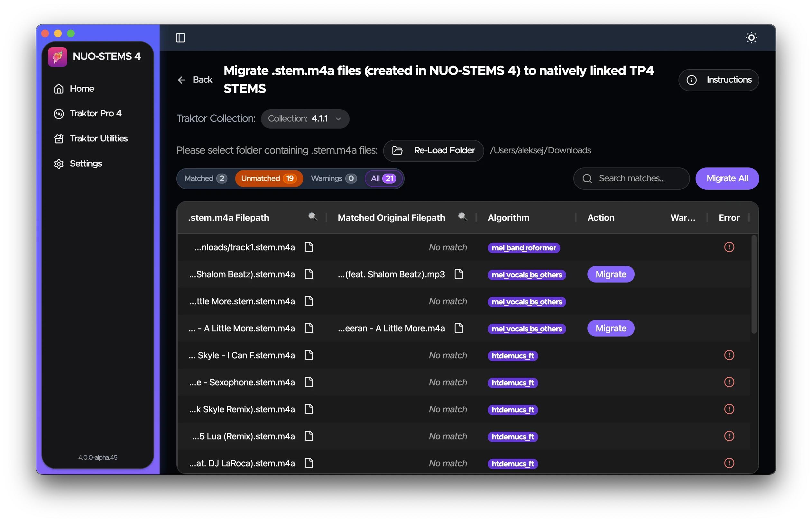This screenshot has width=812, height=522.
Task: Click the file icon beside eeran - A Little More.m4a
Action: pyautogui.click(x=458, y=328)
